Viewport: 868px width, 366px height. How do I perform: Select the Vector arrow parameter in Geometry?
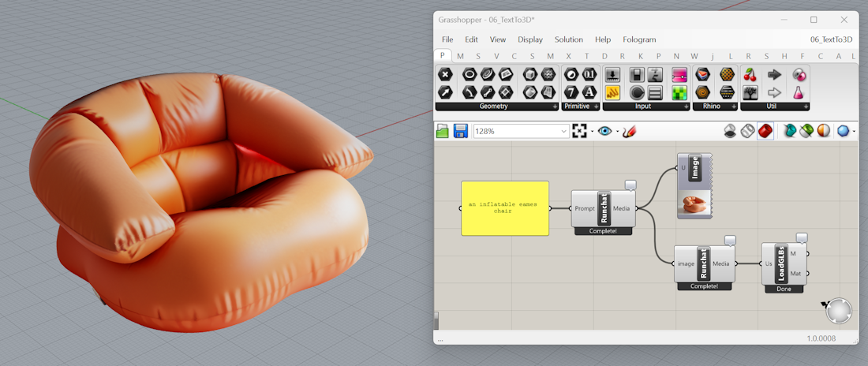[x=445, y=92]
